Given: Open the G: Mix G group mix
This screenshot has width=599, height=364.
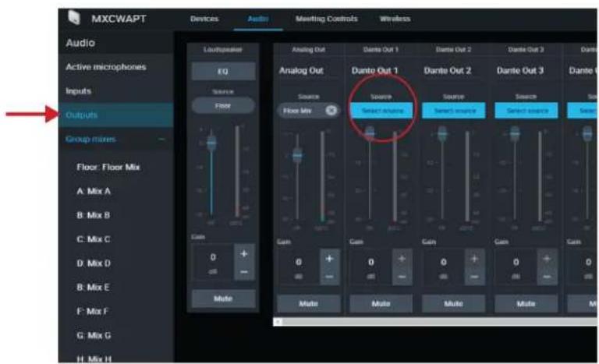Looking at the screenshot, I should [x=94, y=335].
